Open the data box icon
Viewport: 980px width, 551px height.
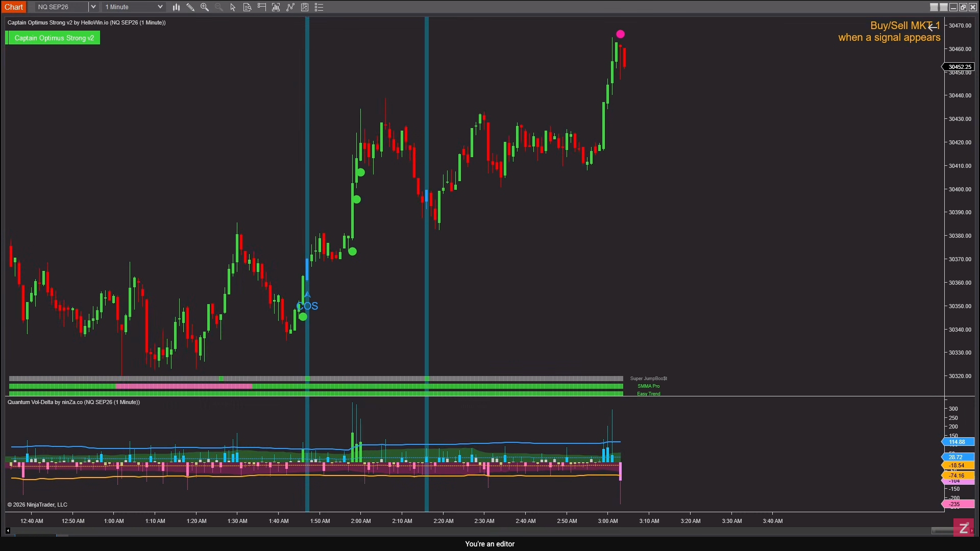247,7
